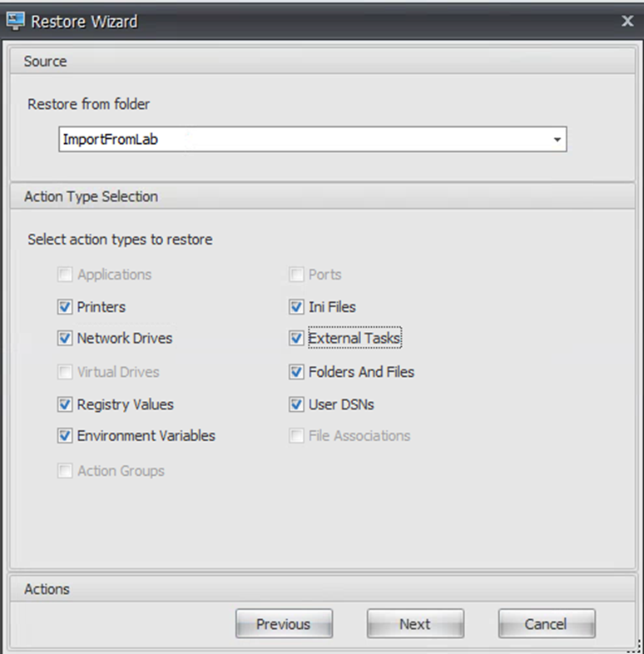644x654 pixels.
Task: Uncheck the Printers checkbox
Action: (65, 307)
